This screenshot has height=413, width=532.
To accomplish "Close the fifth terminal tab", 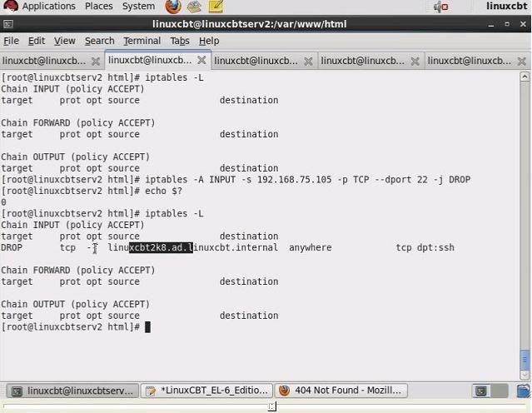I will pos(521,62).
